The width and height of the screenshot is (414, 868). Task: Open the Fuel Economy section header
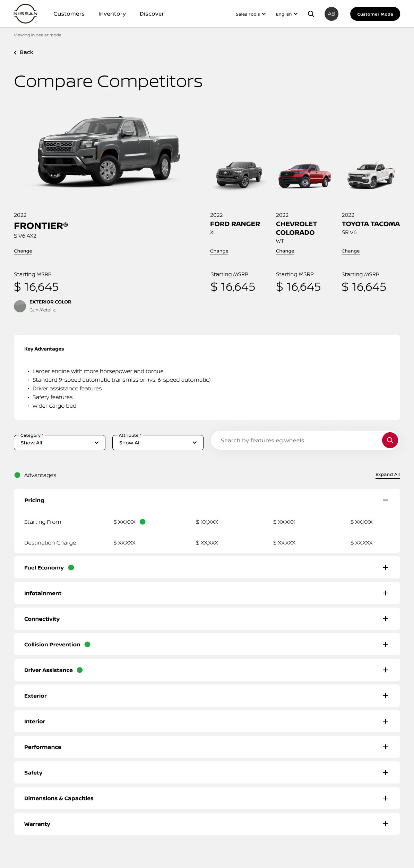click(x=207, y=567)
